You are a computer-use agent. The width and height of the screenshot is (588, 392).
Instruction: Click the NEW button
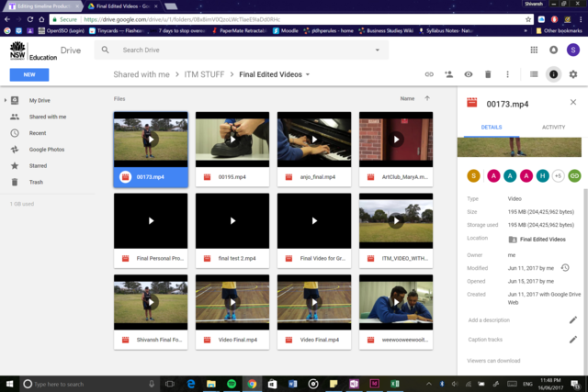29,74
